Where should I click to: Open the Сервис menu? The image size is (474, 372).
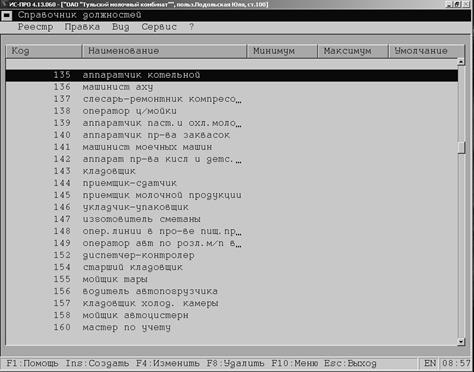[159, 27]
